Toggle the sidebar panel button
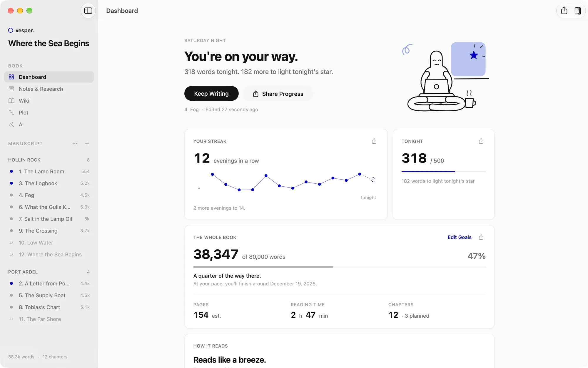Screen dimensions: 588x368 (x=88, y=11)
